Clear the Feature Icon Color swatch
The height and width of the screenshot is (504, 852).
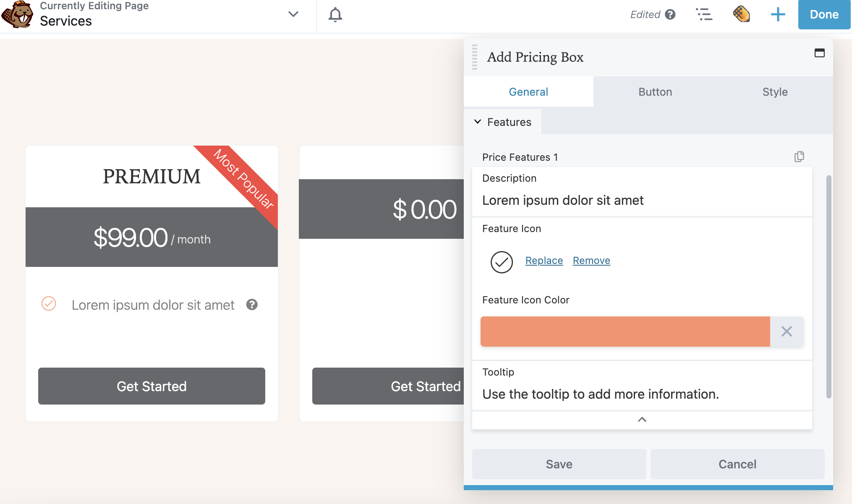(x=787, y=331)
